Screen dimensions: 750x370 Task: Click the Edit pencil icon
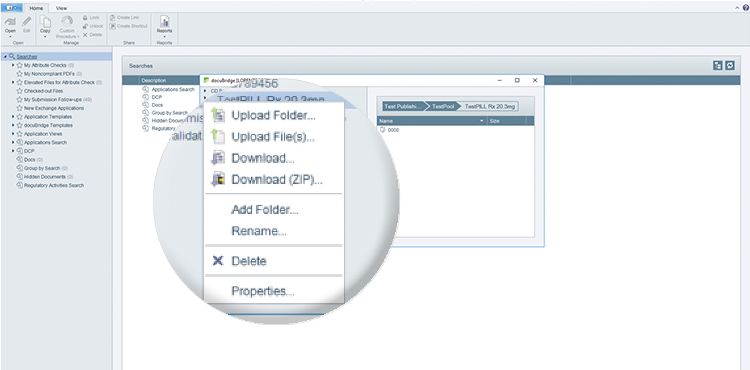(27, 22)
